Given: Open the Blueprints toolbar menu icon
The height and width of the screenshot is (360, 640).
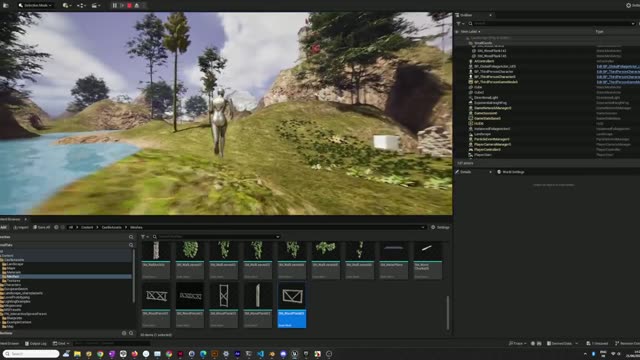Looking at the screenshot, I should pos(81,5).
